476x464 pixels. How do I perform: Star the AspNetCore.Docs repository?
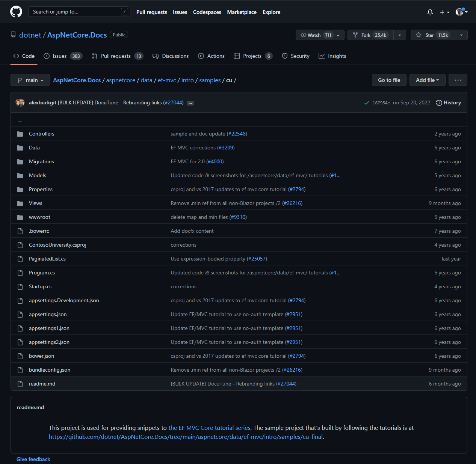(433, 35)
